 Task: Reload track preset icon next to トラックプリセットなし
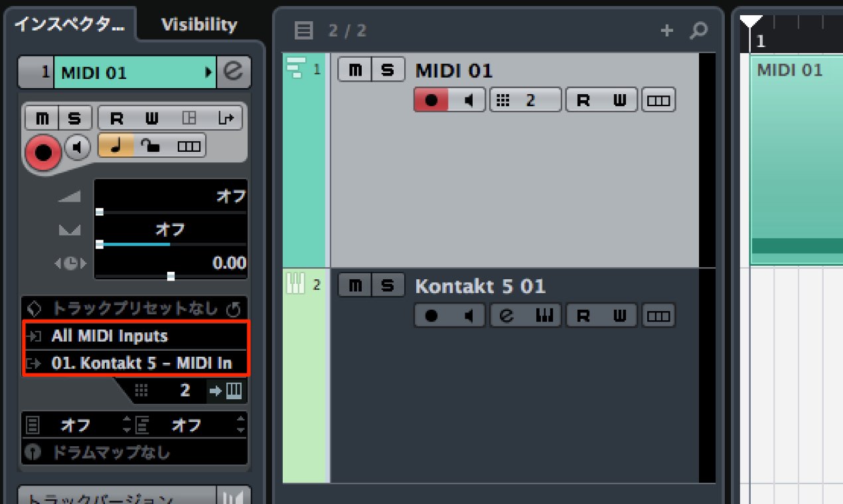233,308
